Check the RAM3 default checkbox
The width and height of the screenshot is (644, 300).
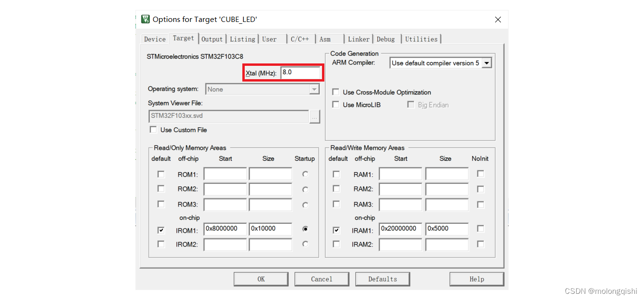(x=336, y=204)
